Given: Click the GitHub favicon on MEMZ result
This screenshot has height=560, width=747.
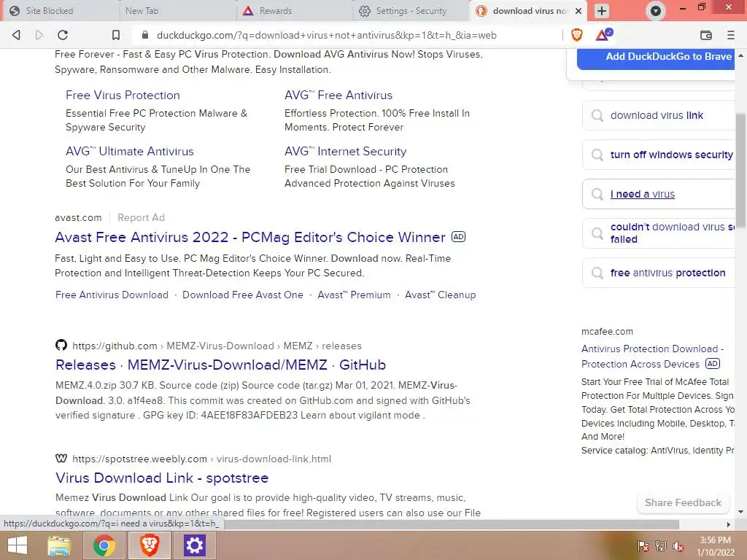Looking at the screenshot, I should click(x=61, y=345).
